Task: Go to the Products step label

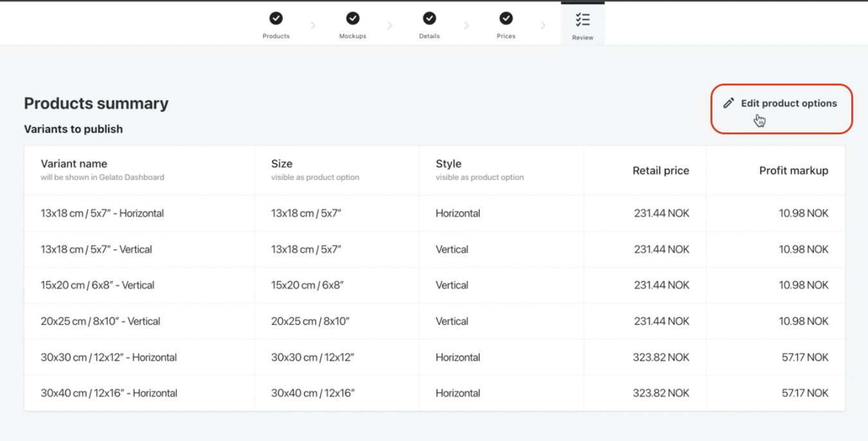Action: click(276, 36)
